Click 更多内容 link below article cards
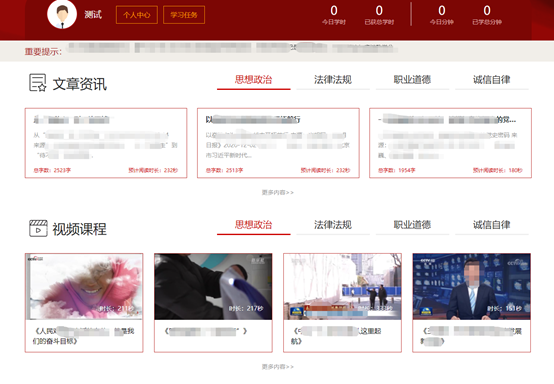This screenshot has height=384, width=554. [x=278, y=193]
